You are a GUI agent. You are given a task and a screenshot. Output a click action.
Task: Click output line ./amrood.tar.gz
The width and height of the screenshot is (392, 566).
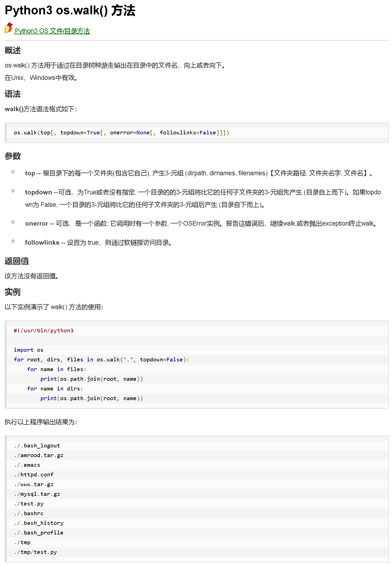click(39, 455)
